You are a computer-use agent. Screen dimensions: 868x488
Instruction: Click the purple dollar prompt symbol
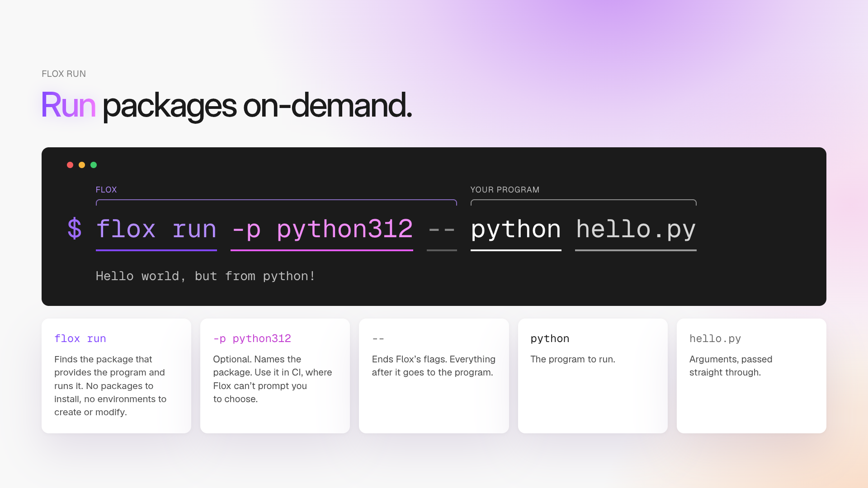(75, 229)
